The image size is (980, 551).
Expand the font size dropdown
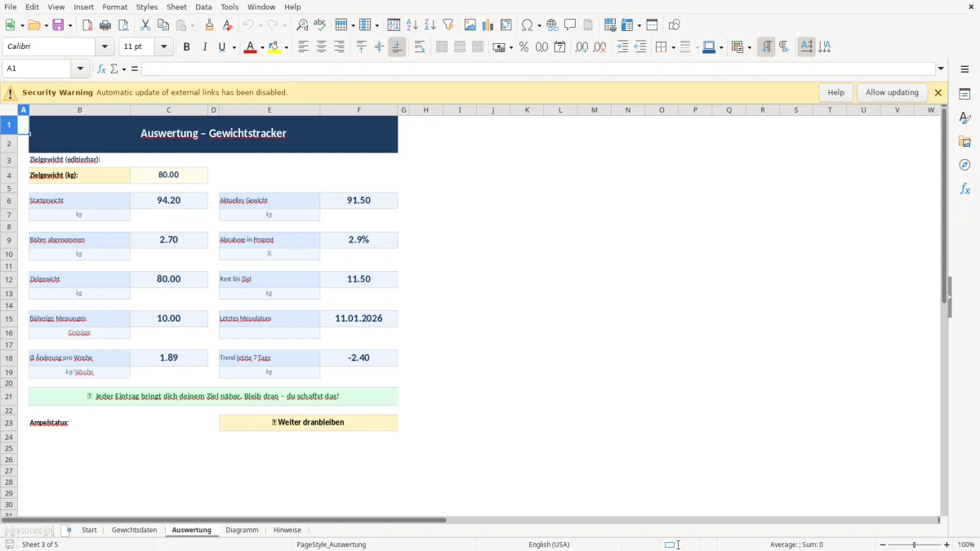164,47
